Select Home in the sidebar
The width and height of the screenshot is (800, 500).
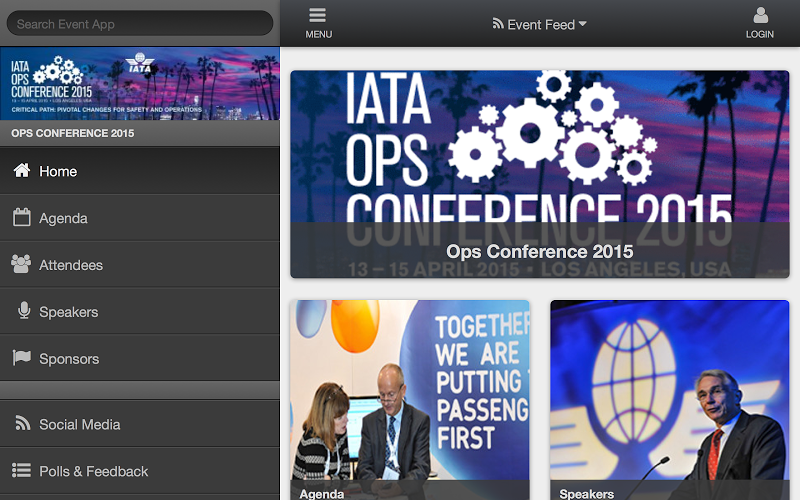140,171
